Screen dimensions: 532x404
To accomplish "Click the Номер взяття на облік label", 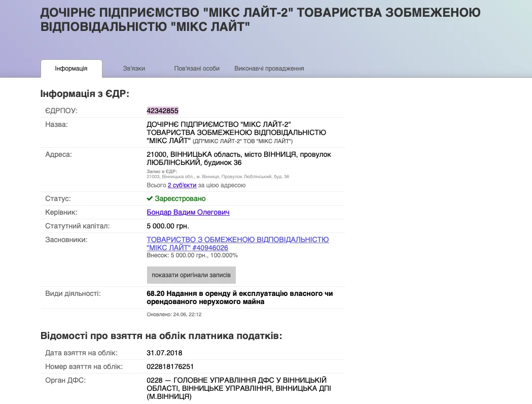I will pos(84,366).
